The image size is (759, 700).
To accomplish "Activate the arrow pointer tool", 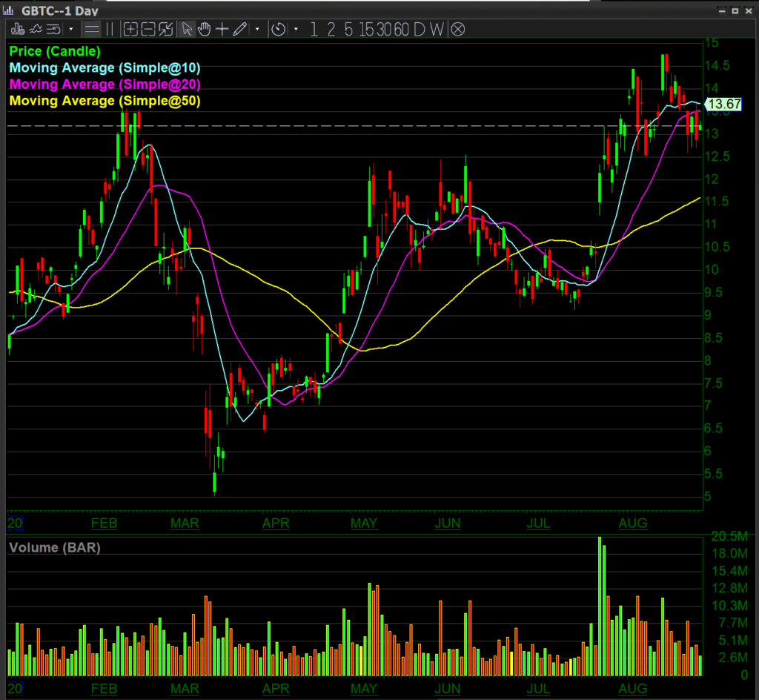I will click(187, 30).
